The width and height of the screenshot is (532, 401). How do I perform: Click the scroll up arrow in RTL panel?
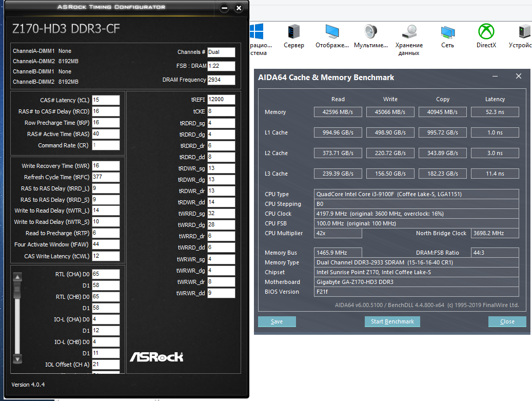click(17, 277)
